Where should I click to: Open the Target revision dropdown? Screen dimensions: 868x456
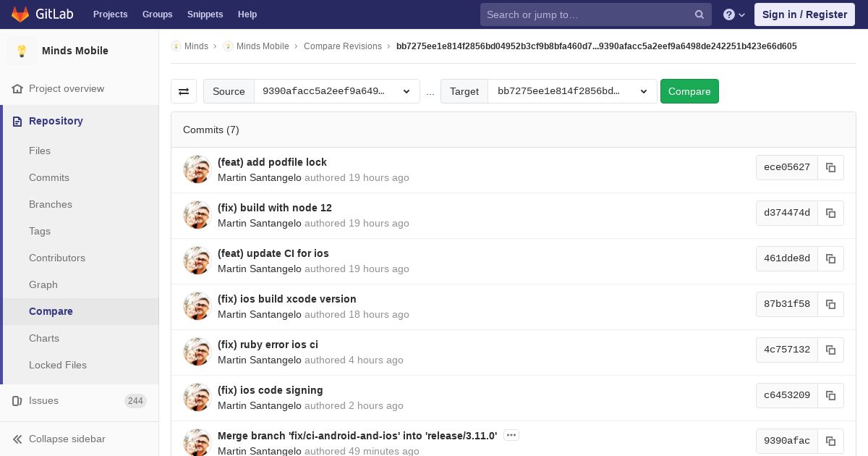572,91
